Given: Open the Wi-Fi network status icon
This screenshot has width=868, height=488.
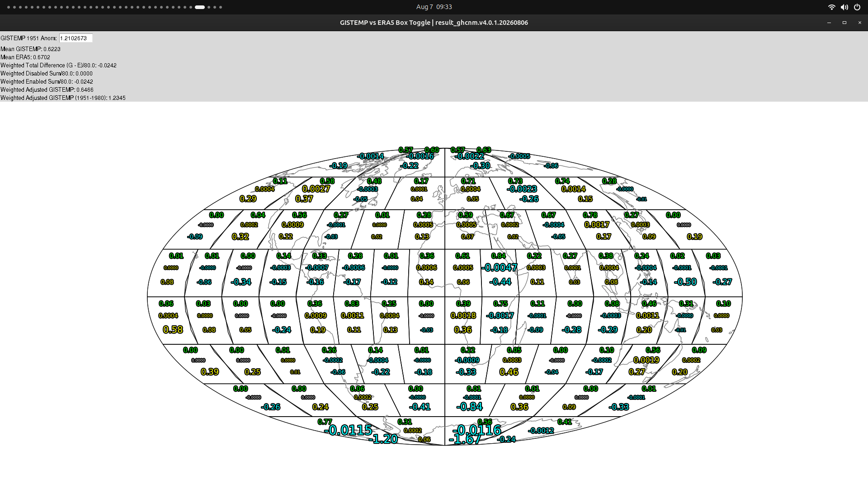Looking at the screenshot, I should click(831, 7).
